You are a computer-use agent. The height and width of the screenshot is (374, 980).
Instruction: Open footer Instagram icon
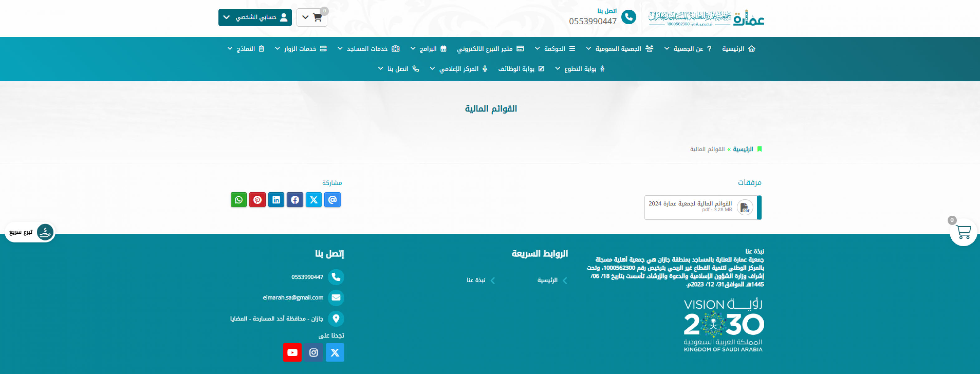(x=313, y=352)
